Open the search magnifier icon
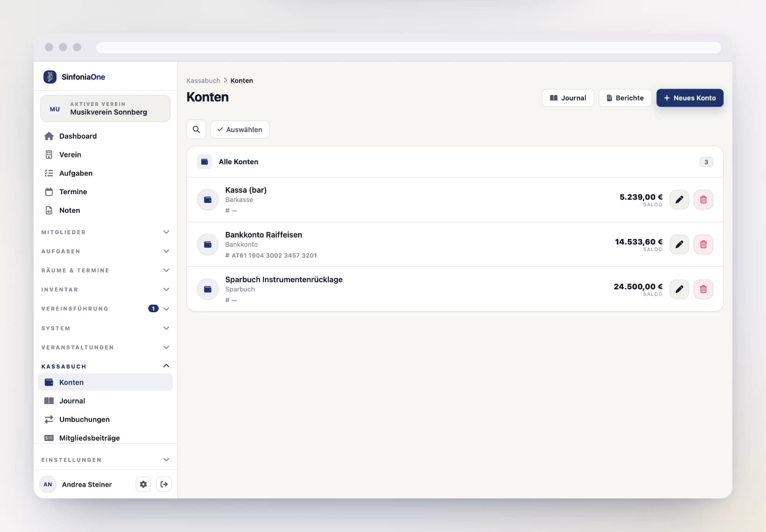766x532 pixels. coord(196,130)
